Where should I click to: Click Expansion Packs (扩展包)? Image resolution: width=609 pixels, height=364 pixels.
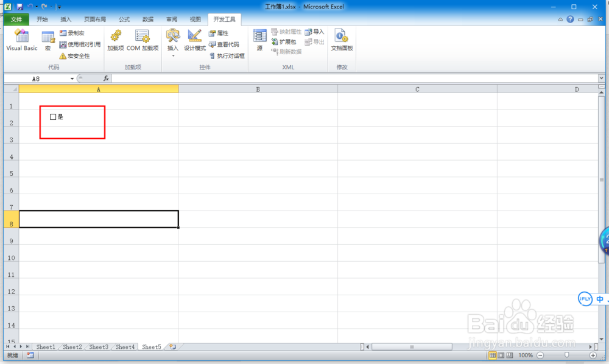(x=284, y=41)
